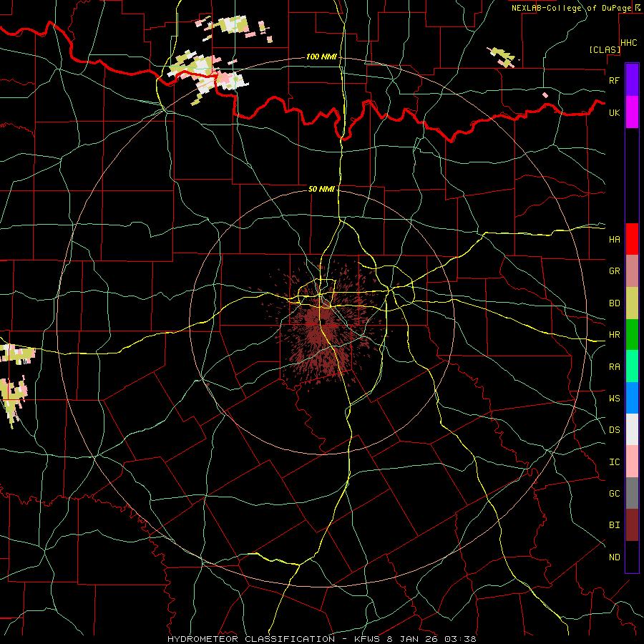Click the light pink IC legend swatch

click(x=632, y=462)
